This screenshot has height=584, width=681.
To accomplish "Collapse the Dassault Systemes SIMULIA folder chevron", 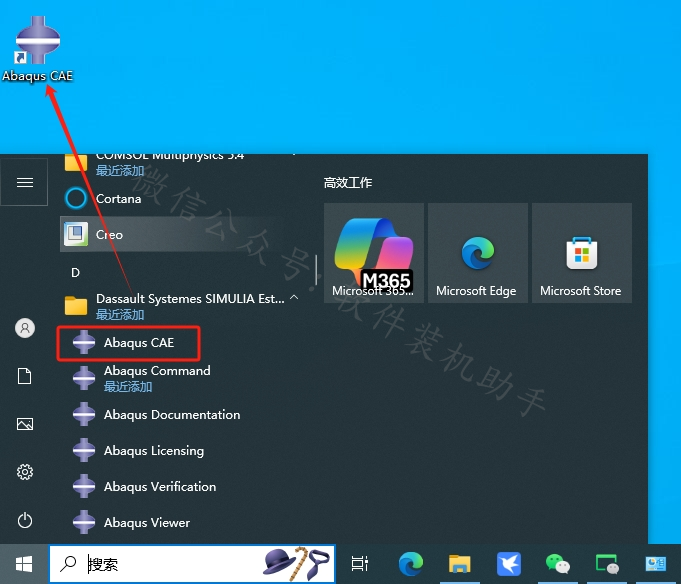I will click(294, 298).
